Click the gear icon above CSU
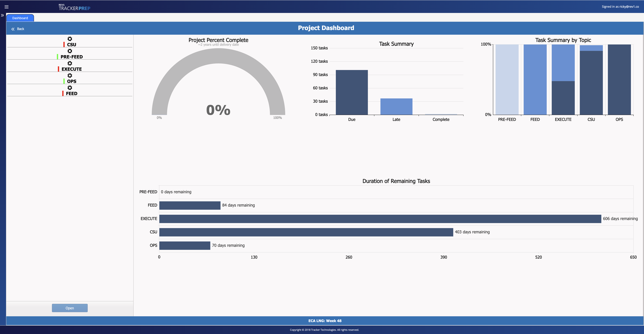Image resolution: width=644 pixels, height=334 pixels. [x=70, y=39]
